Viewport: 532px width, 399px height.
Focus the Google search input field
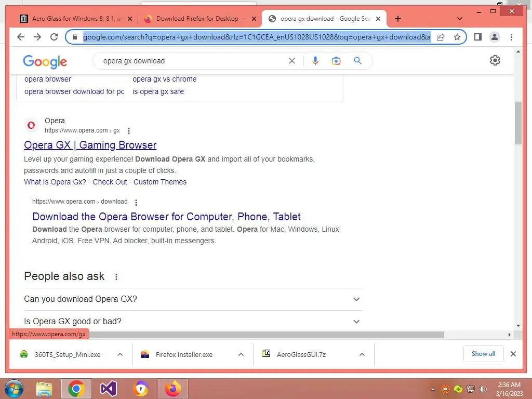pos(193,61)
